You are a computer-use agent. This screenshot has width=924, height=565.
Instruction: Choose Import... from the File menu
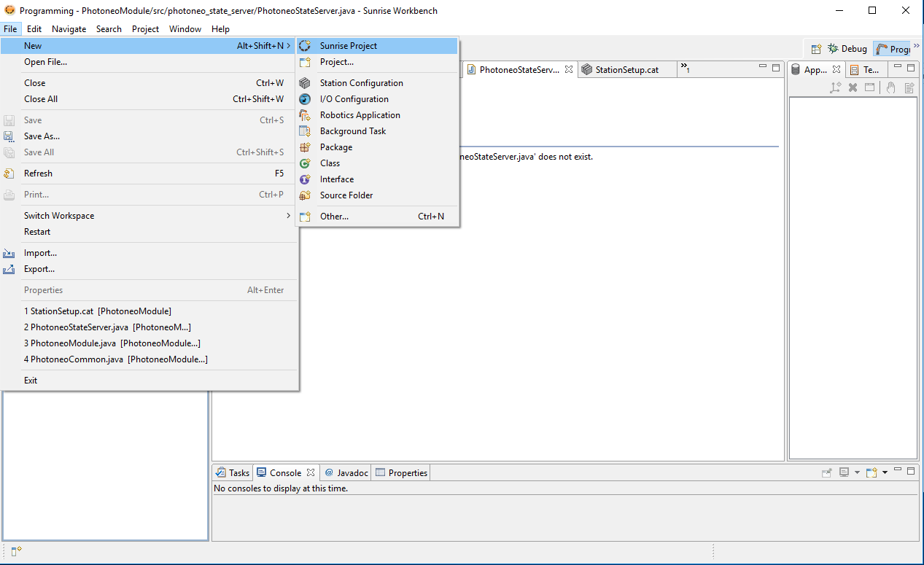[149, 253]
